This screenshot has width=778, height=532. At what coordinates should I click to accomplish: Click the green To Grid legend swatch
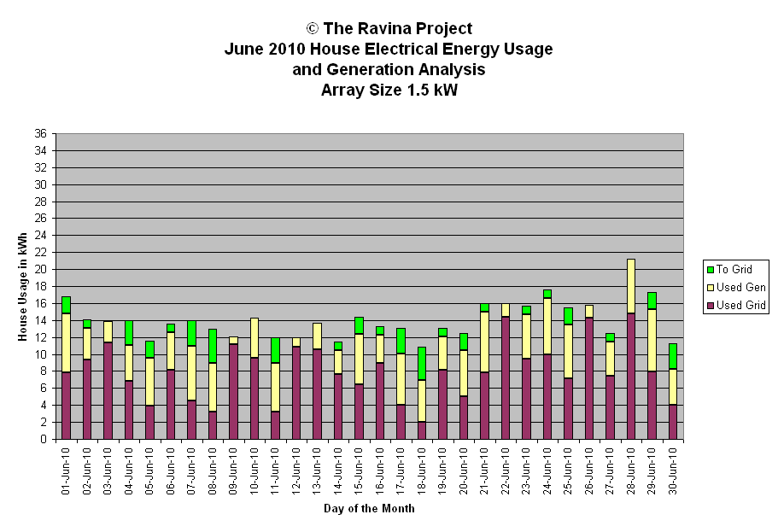click(x=710, y=270)
